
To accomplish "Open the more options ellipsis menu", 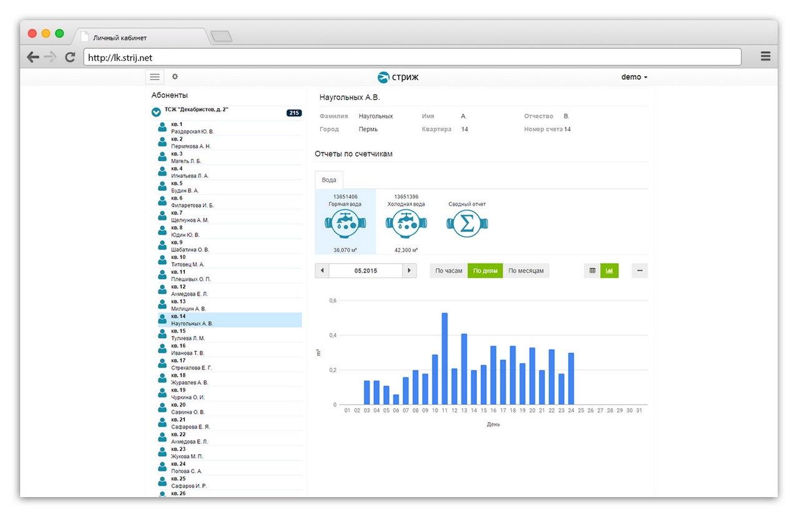I will pos(639,271).
